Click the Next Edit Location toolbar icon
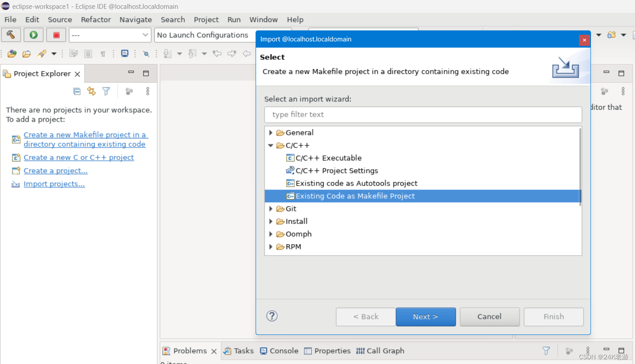Screen dimensions: 635x364 tap(232, 54)
